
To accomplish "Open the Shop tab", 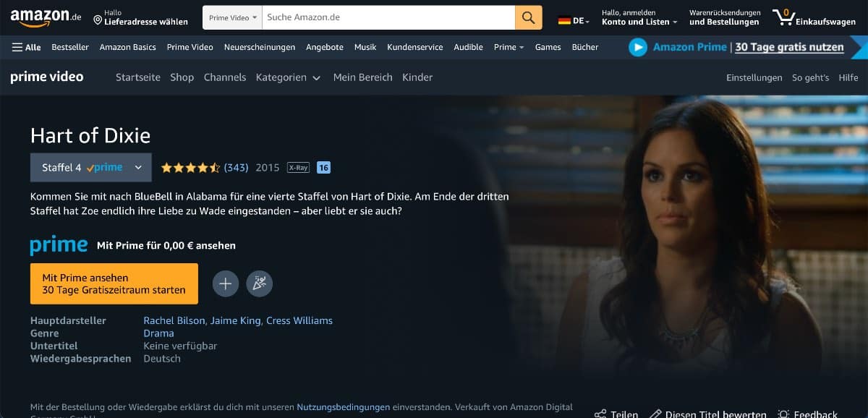I will (182, 77).
